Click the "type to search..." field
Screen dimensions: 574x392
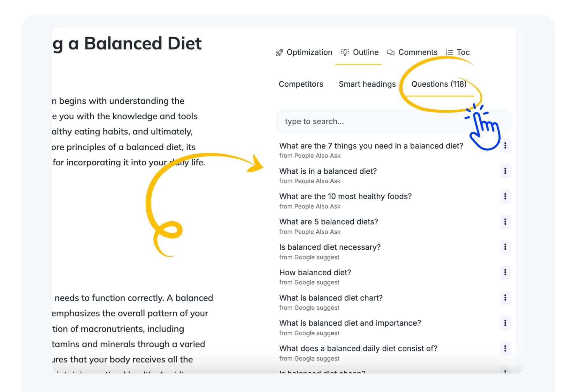tap(393, 121)
